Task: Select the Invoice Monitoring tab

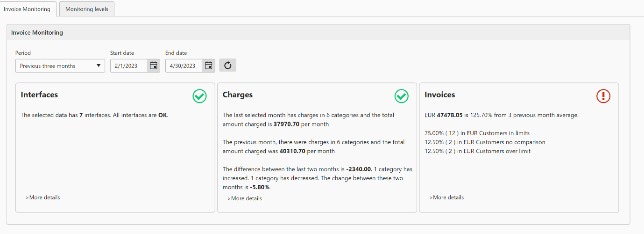Action: pos(27,9)
